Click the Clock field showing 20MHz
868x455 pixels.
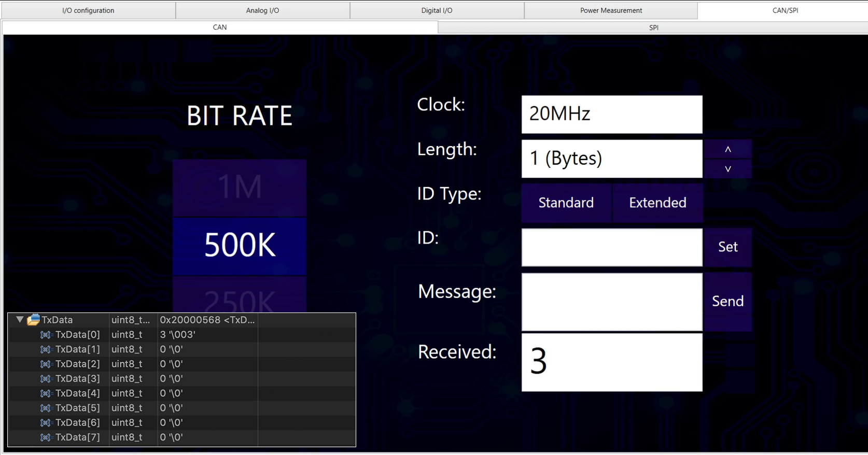point(612,114)
